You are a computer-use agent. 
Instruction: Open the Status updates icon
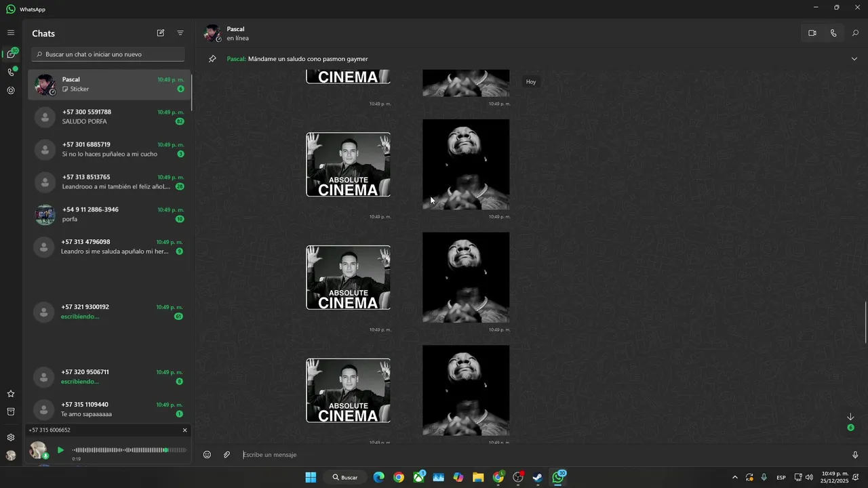11,90
